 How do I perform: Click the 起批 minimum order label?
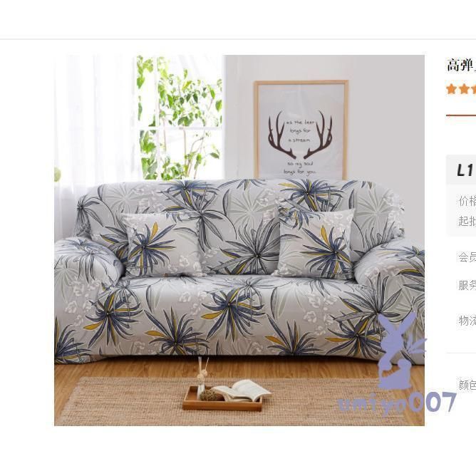pos(467,221)
